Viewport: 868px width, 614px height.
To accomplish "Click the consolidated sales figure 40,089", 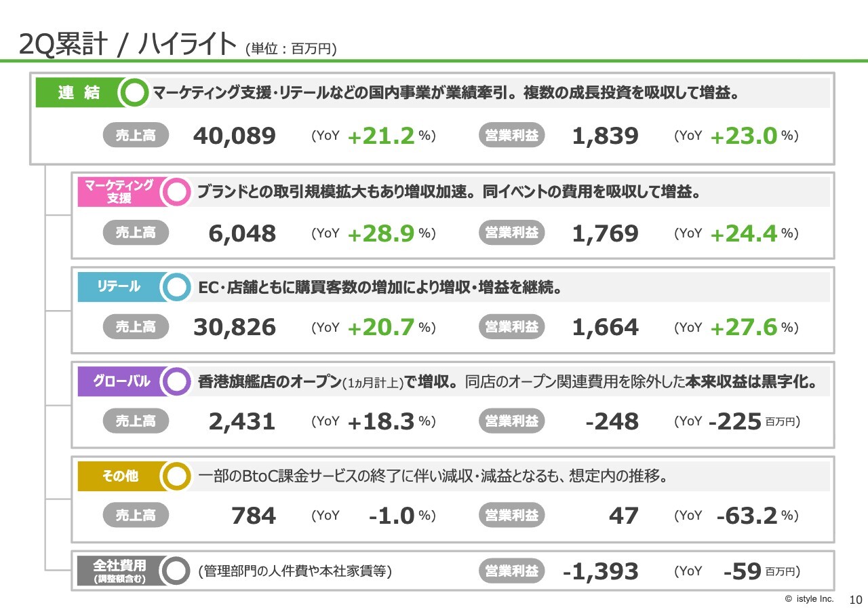I will click(x=235, y=136).
